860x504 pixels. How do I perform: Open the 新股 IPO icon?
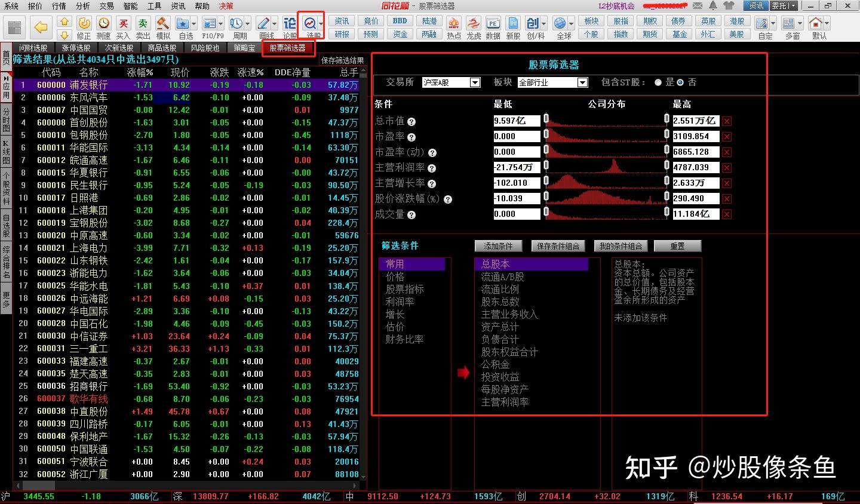coord(513,23)
